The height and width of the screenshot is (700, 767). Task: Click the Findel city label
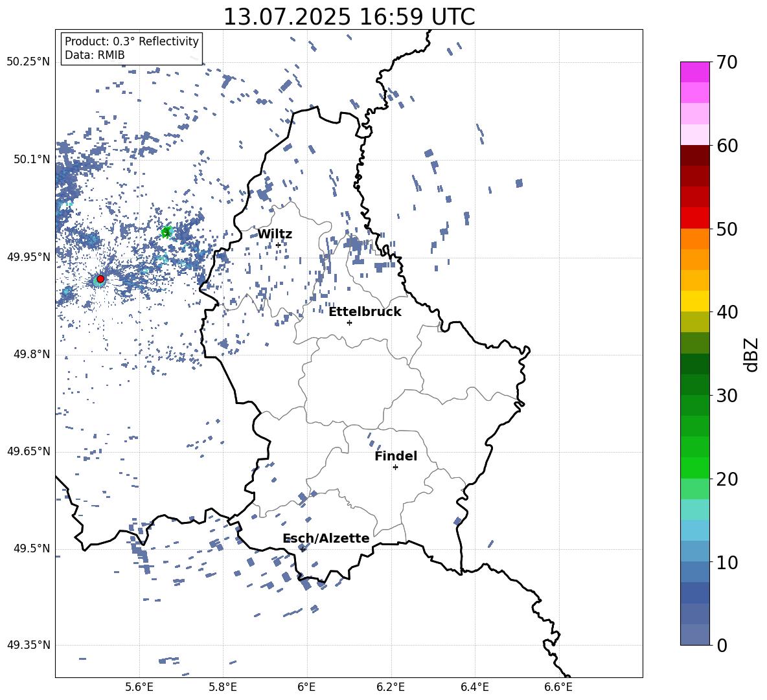(x=396, y=456)
